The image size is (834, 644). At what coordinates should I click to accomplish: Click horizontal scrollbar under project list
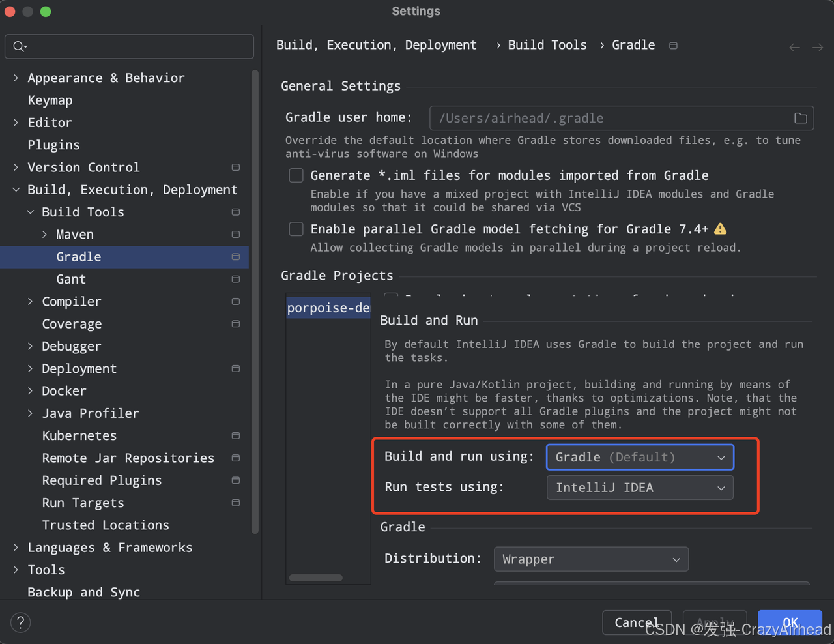click(x=316, y=578)
